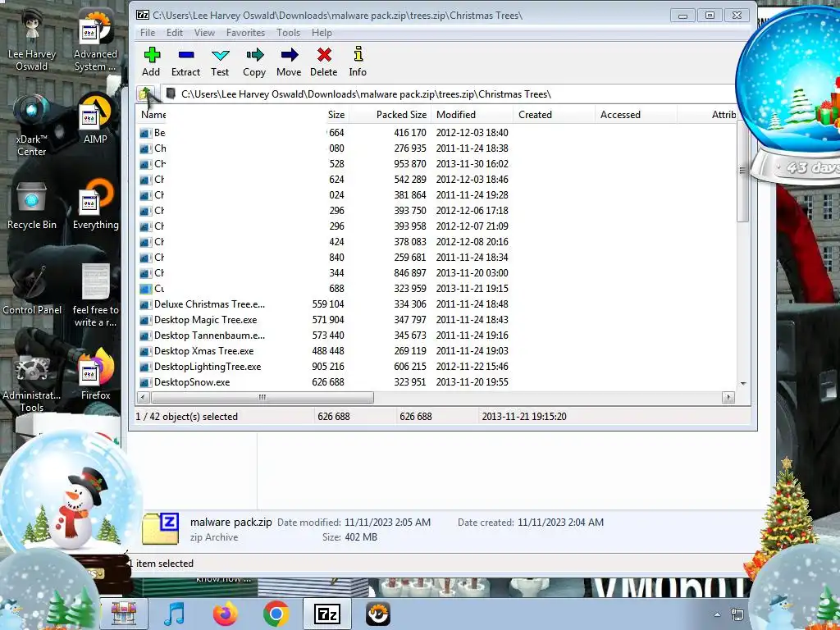This screenshot has width=840, height=630.
Task: Open Control Panel desktop icon
Action: 32,290
